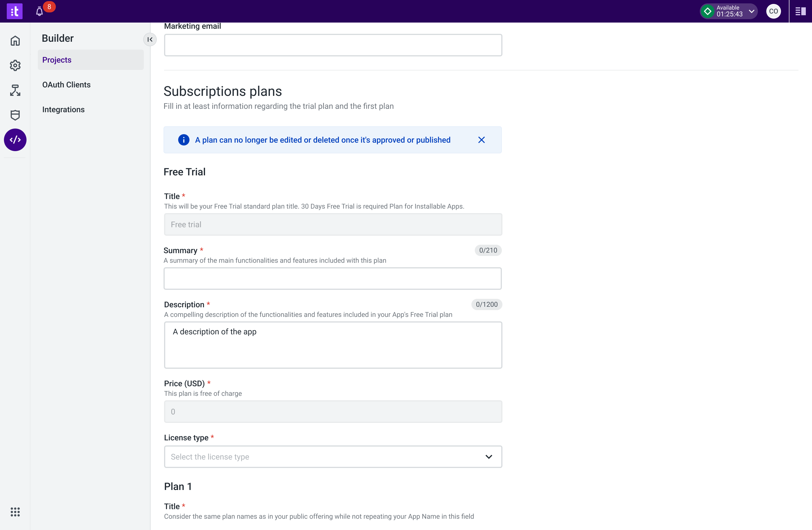Open the apps grid launcher
This screenshot has height=530, width=812.
click(15, 512)
